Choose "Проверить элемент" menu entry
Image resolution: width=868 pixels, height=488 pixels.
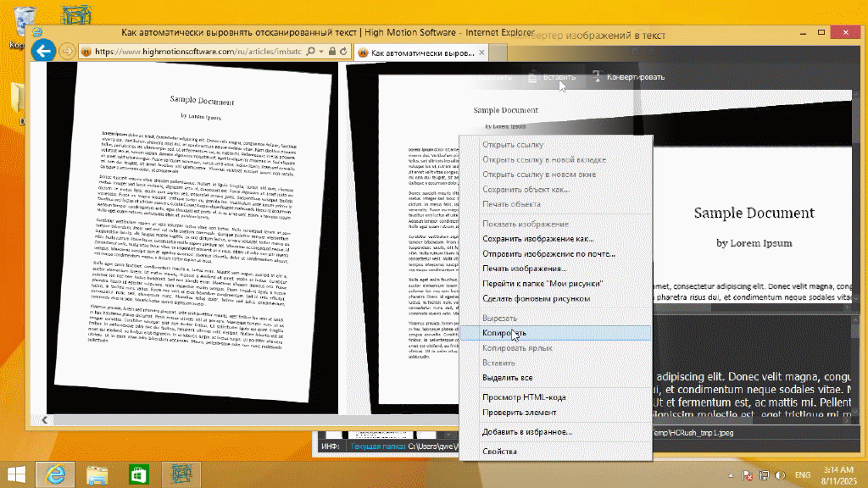coord(520,413)
